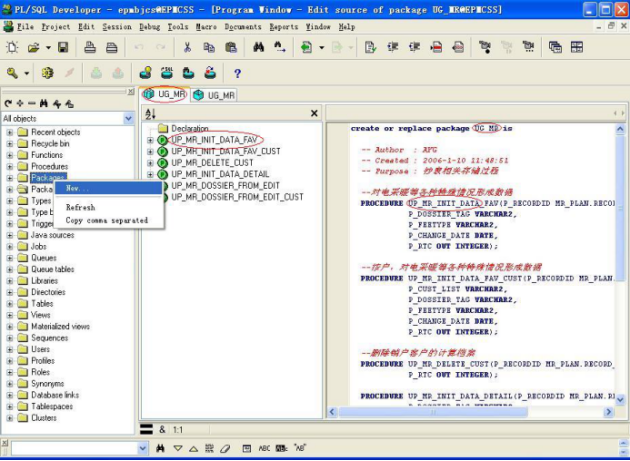Click the refresh icon in object browser
630x461 pixels.
pyautogui.click(x=8, y=104)
